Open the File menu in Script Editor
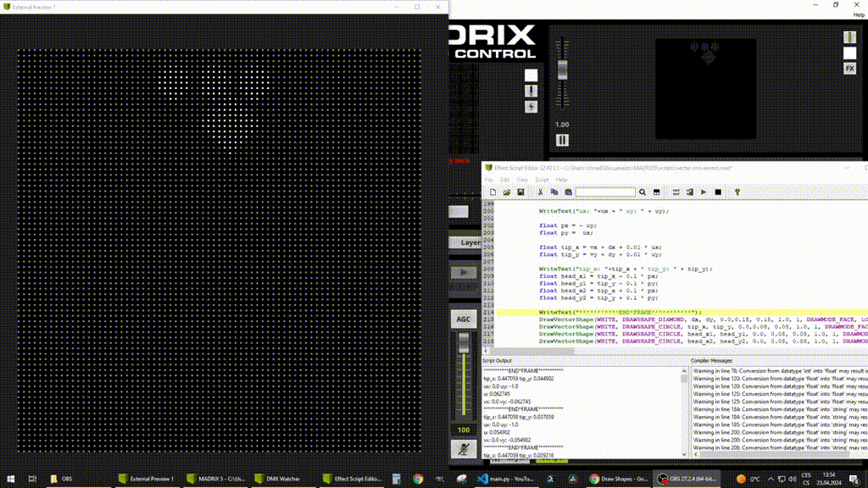 [489, 180]
